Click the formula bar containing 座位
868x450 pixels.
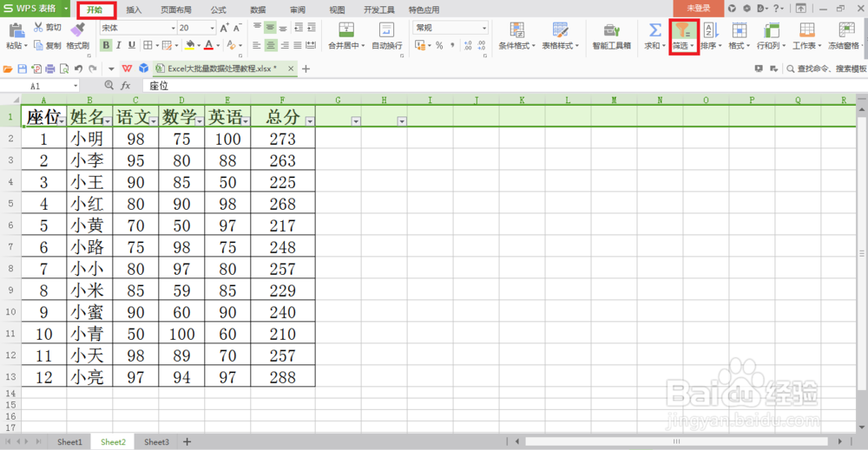[503, 86]
